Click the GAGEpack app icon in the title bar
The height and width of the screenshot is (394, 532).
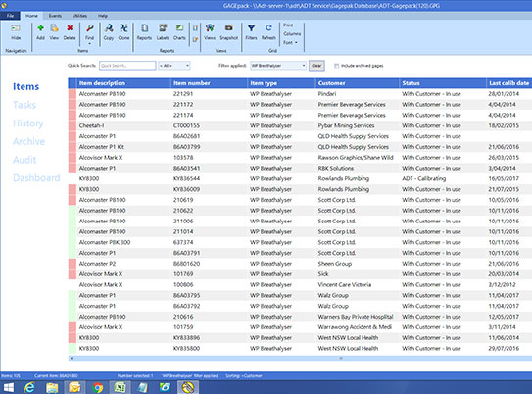pos(4,5)
